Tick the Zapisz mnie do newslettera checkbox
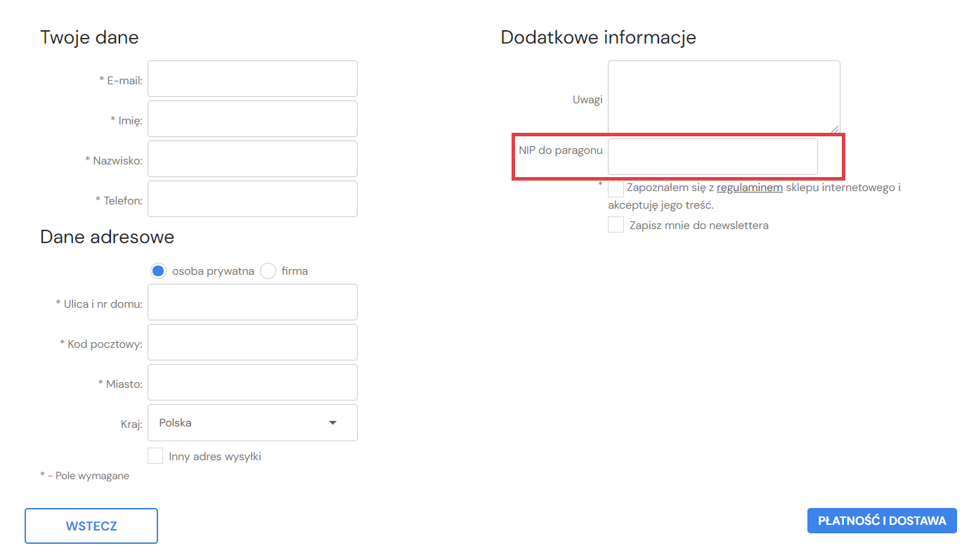The height and width of the screenshot is (560, 962). coord(616,225)
